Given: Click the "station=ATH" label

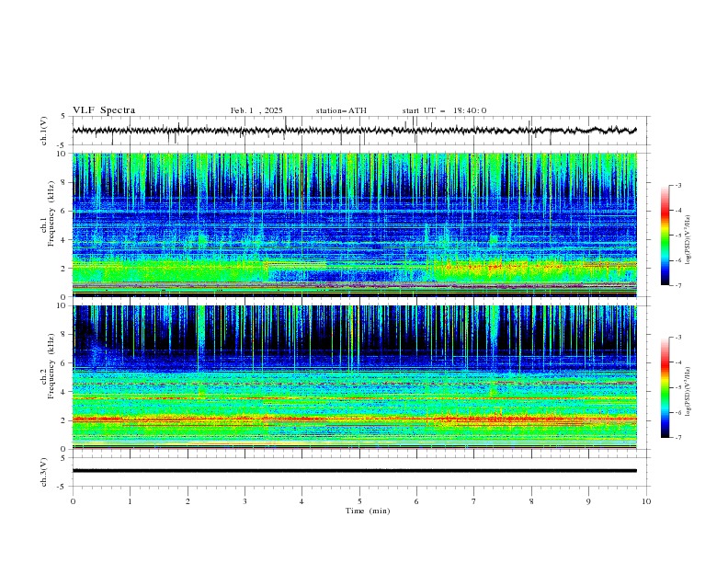Looking at the screenshot, I should (341, 110).
